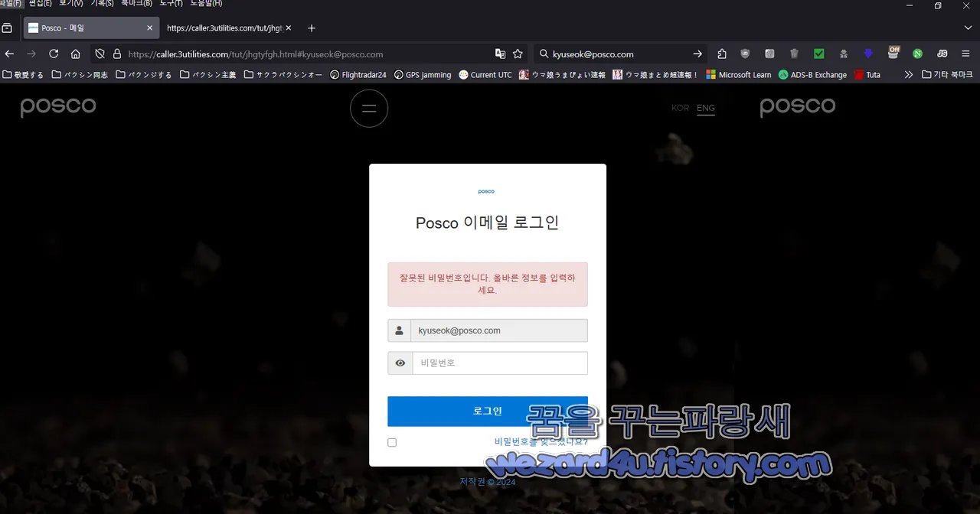This screenshot has height=514, width=980.
Task: Click the POSCO logo at top right
Action: tap(797, 107)
